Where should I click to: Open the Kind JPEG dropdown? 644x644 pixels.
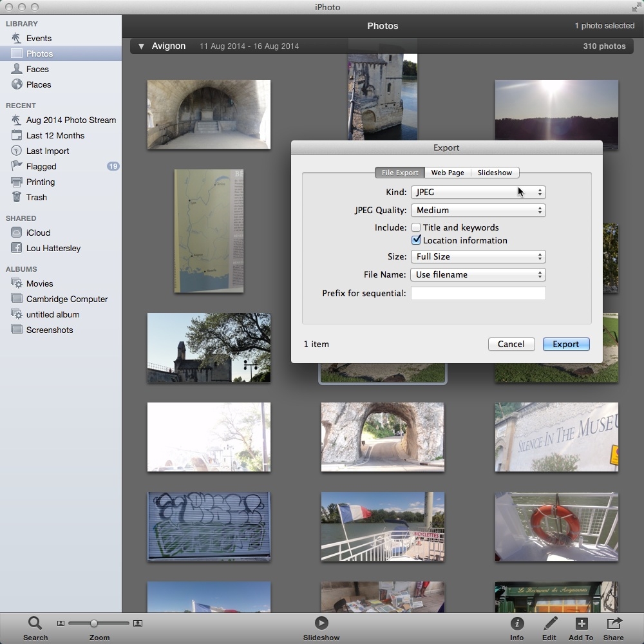(478, 192)
